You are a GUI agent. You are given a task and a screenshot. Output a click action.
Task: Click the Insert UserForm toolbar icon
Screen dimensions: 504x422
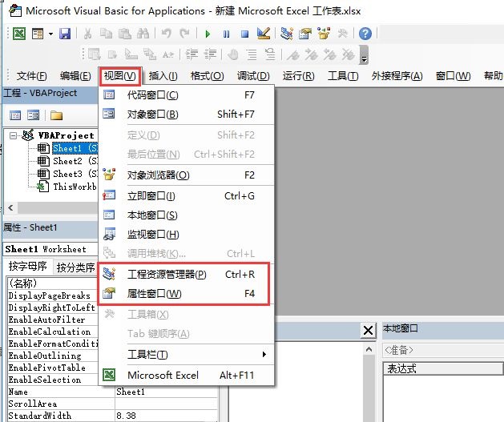click(38, 34)
